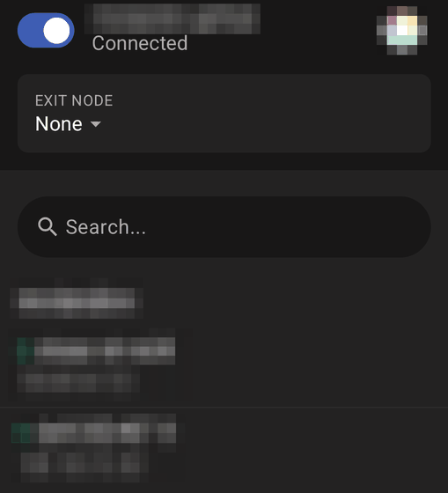Focus the Search... input field
Screen dimensions: 448x493
[x=224, y=227]
